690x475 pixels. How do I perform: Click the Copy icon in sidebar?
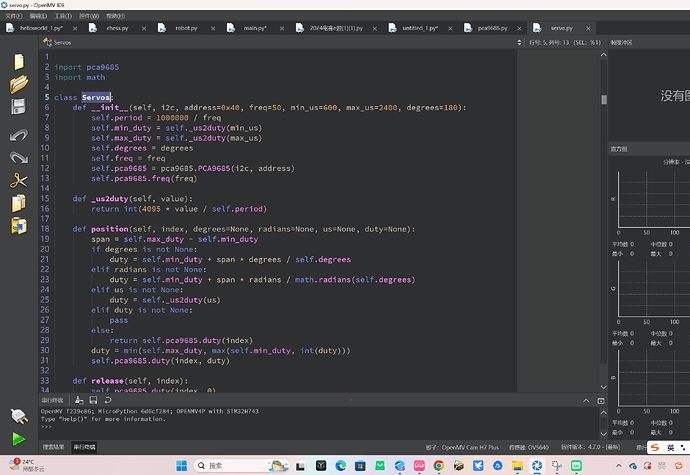click(x=18, y=203)
